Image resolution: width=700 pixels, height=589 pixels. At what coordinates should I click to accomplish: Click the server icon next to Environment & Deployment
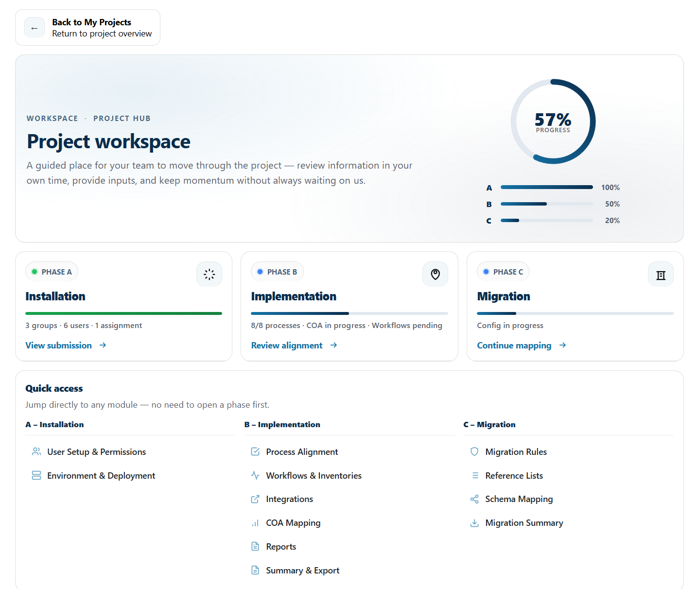36,475
